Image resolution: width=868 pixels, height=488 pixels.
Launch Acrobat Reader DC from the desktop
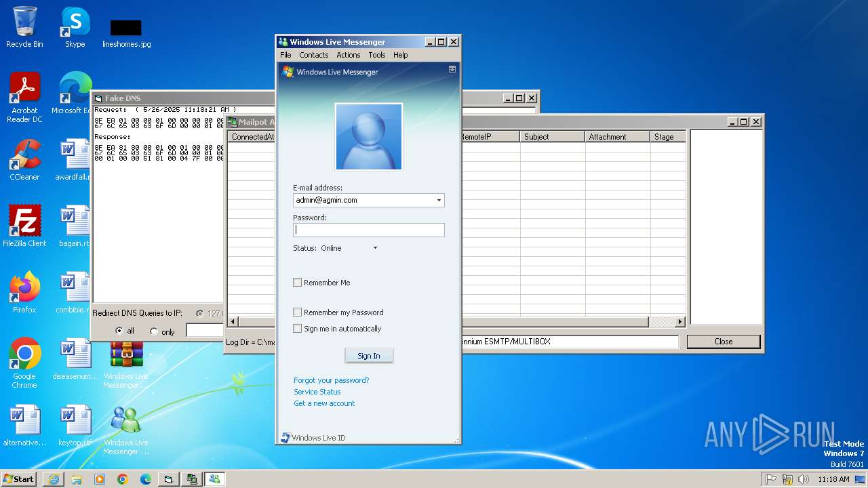click(x=24, y=98)
